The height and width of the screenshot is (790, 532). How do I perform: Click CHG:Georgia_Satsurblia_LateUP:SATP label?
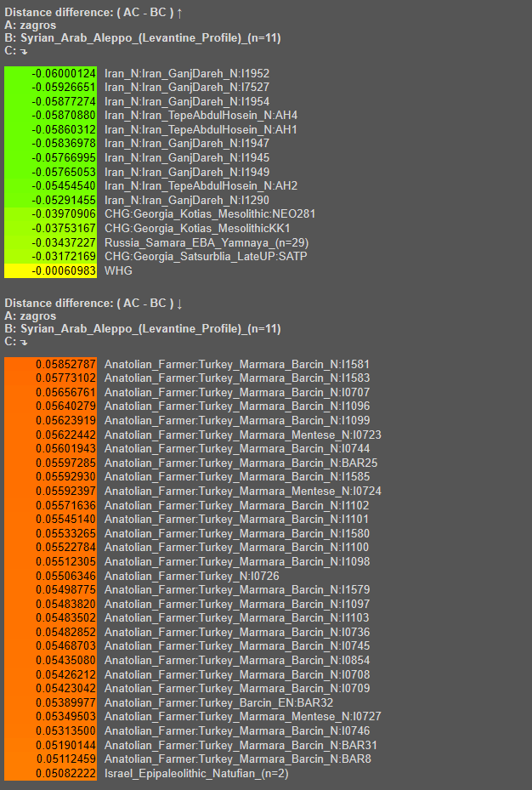[206, 257]
